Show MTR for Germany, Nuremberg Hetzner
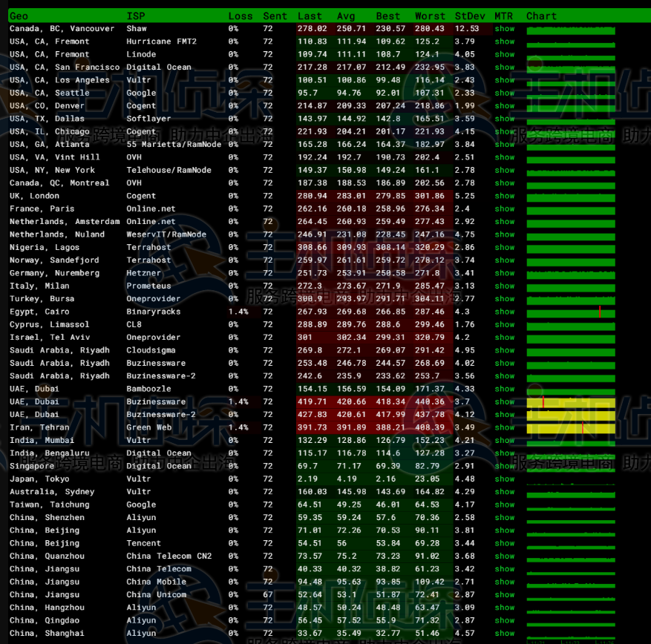 504,273
